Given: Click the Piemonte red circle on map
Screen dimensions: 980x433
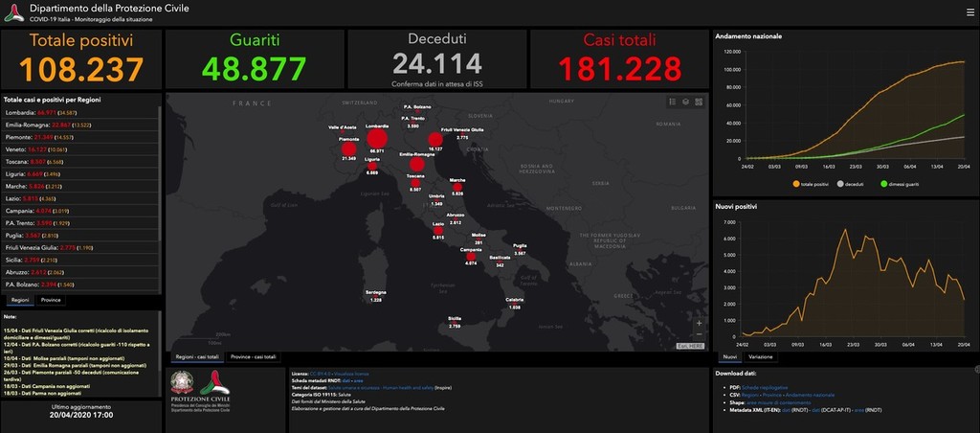Looking at the screenshot, I should 348,148.
